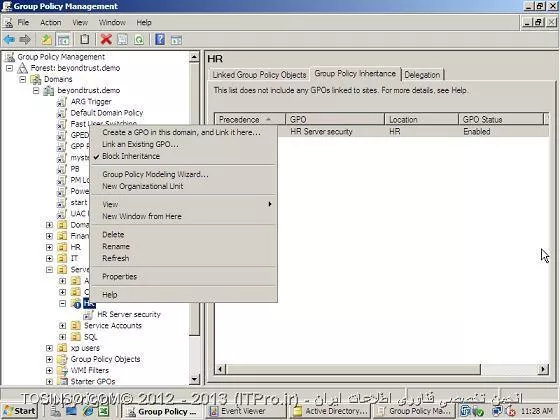
Task: Expand the WMI Filters node
Action: [49, 370]
